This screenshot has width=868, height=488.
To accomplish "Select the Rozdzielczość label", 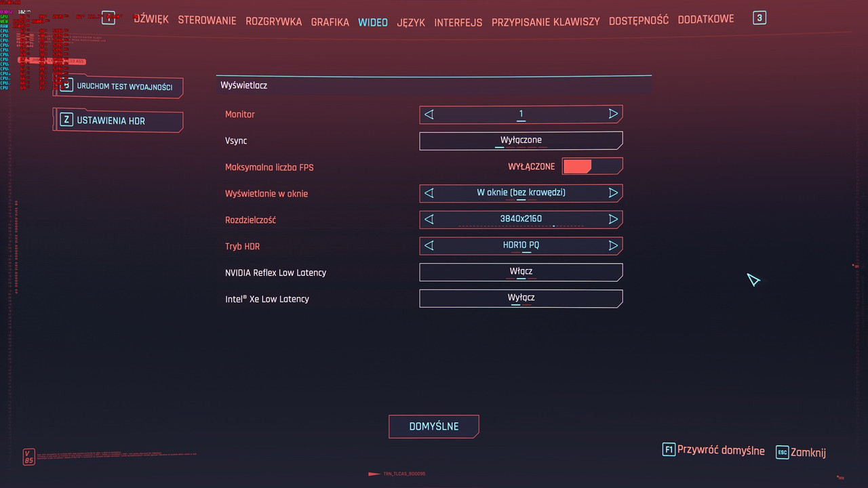I will coord(250,220).
